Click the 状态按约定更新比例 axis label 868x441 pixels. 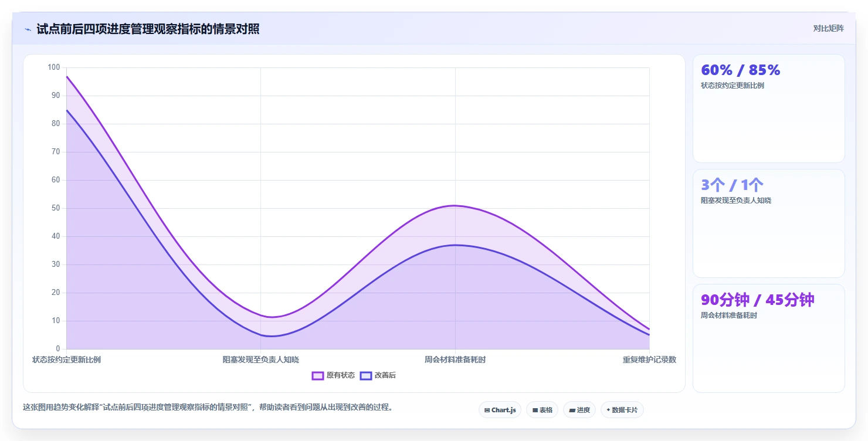coord(66,359)
